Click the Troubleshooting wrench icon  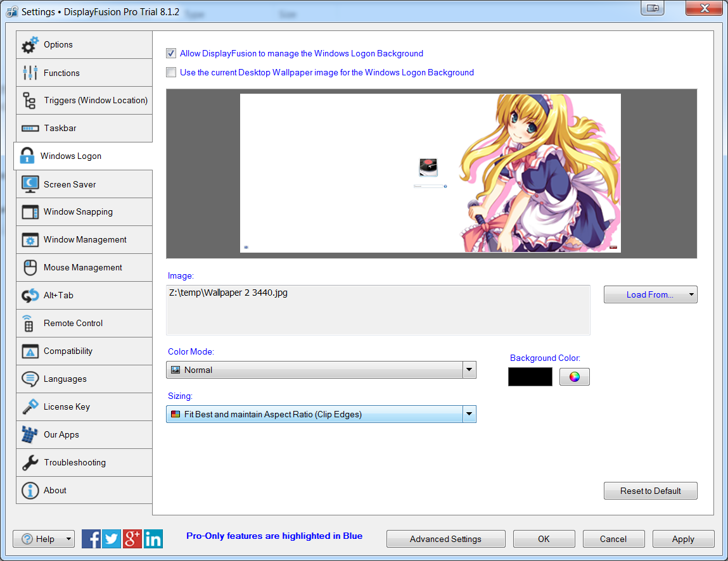[x=30, y=462]
